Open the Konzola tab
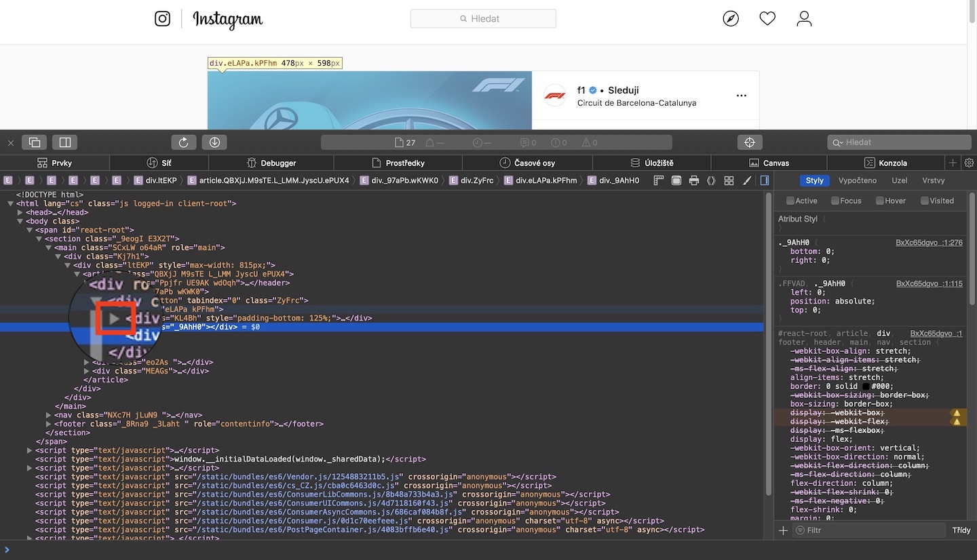The width and height of the screenshot is (977, 560). (885, 163)
